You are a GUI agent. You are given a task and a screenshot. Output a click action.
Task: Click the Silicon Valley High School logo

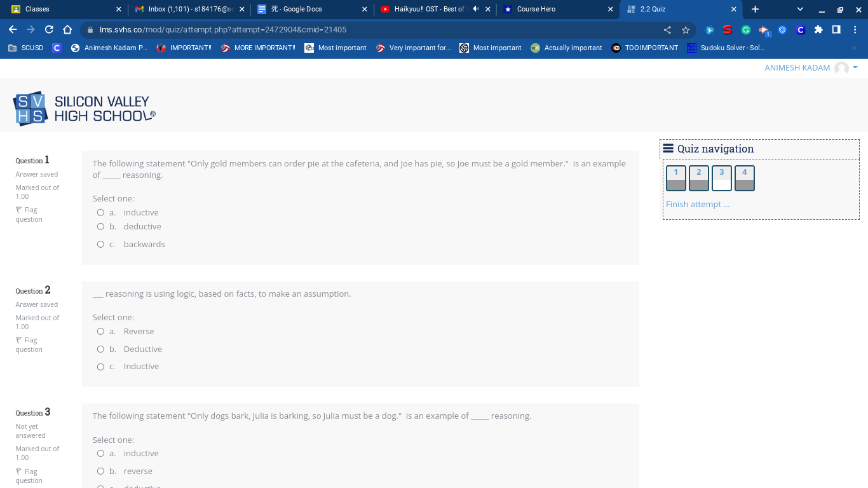84,108
